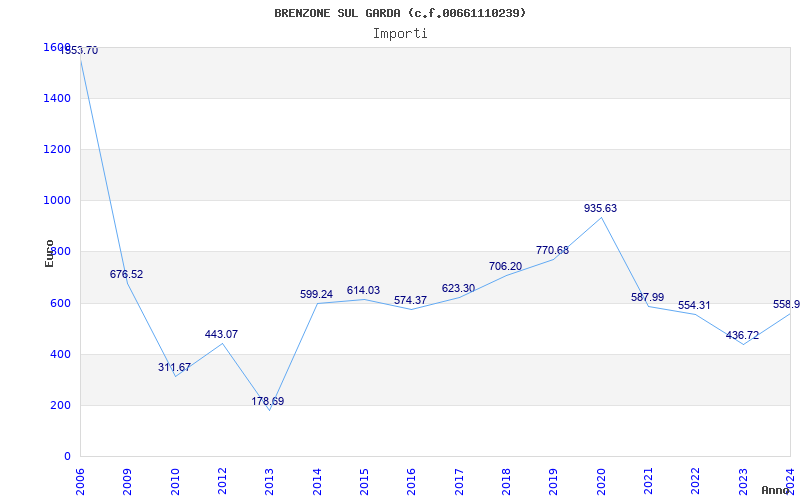800x500 pixels.
Task: Select the year 2012 axis label
Action: (222, 482)
